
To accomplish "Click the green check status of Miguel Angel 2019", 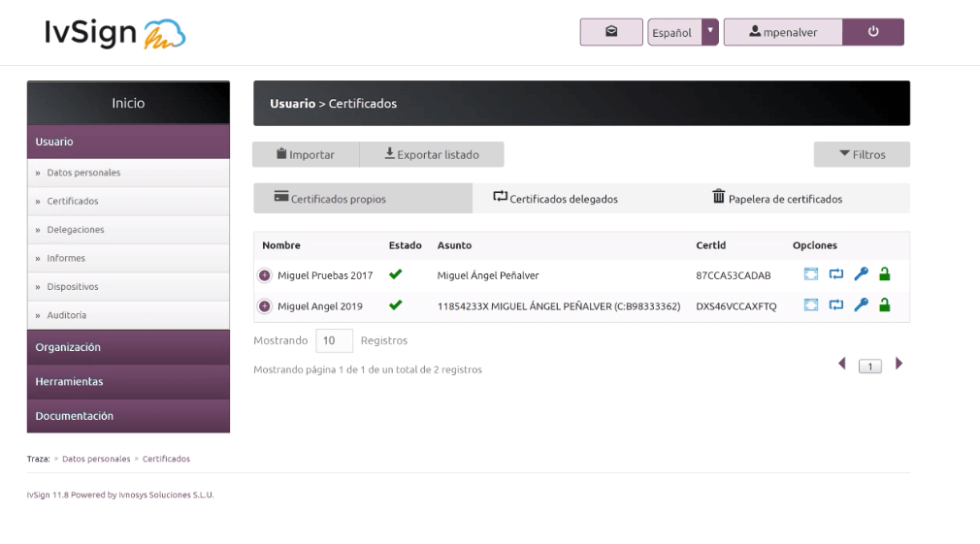I will point(396,305).
